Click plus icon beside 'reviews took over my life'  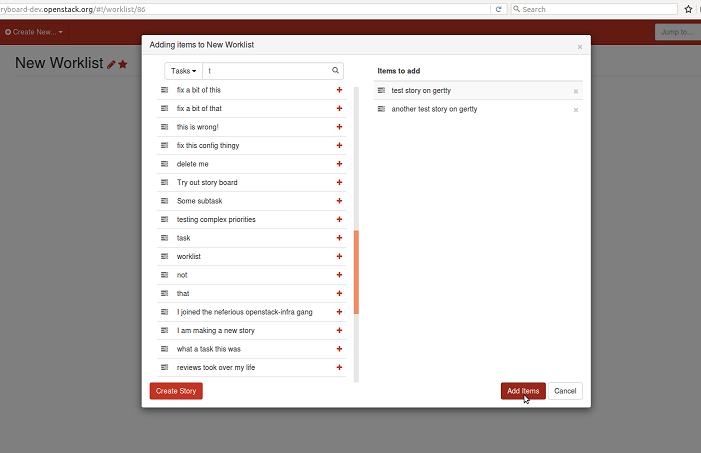pyautogui.click(x=339, y=367)
